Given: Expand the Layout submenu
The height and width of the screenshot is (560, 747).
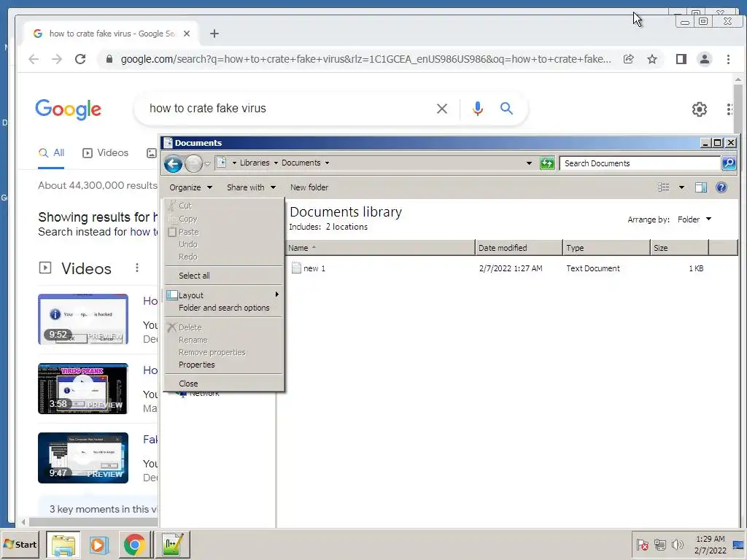Looking at the screenshot, I should click(x=224, y=295).
